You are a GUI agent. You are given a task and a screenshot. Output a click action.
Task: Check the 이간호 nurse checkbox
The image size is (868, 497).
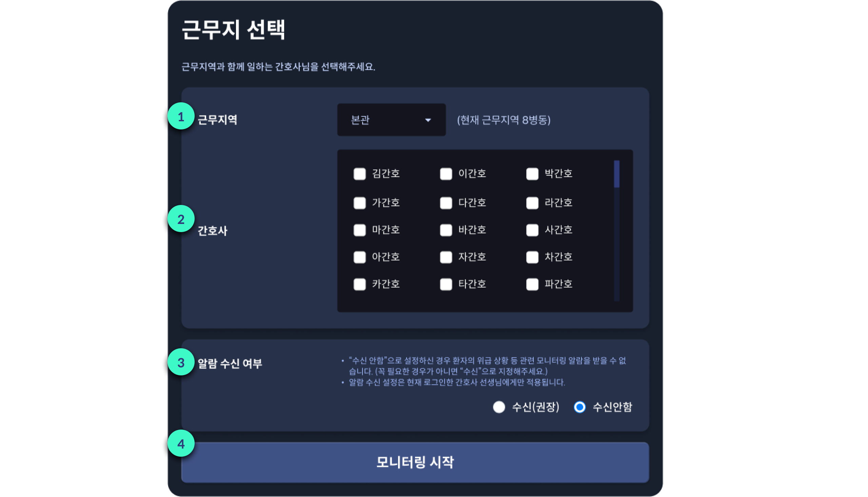[446, 174]
